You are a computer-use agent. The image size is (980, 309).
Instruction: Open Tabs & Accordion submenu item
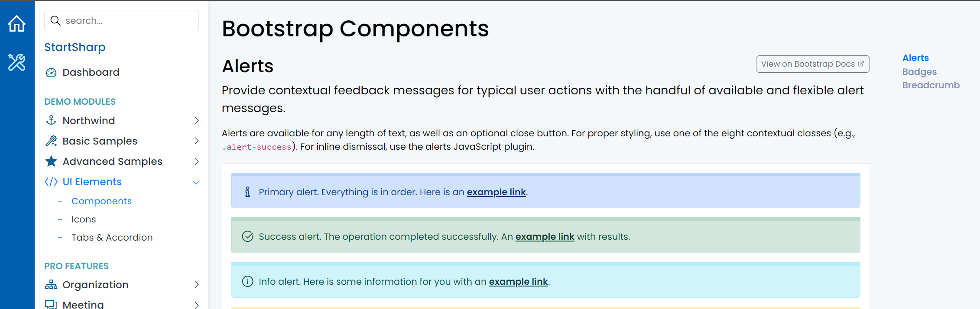pyautogui.click(x=112, y=238)
